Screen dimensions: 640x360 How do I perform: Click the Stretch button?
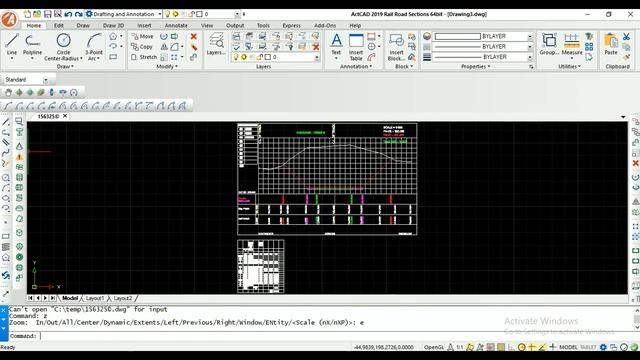point(144,57)
